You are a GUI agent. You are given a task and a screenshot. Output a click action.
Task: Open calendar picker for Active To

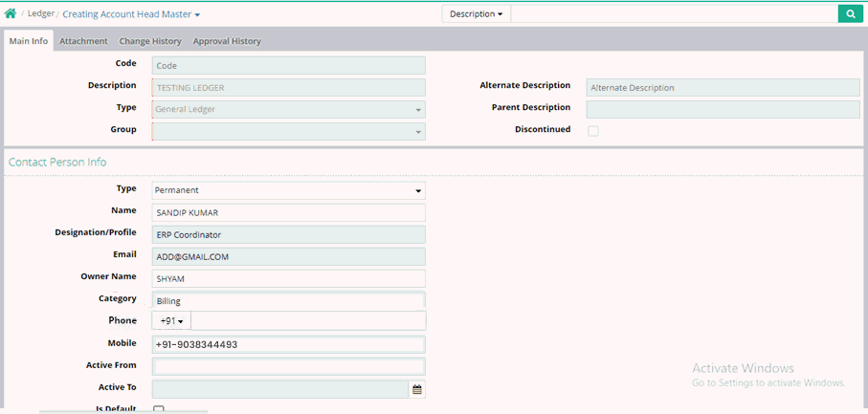tap(416, 389)
